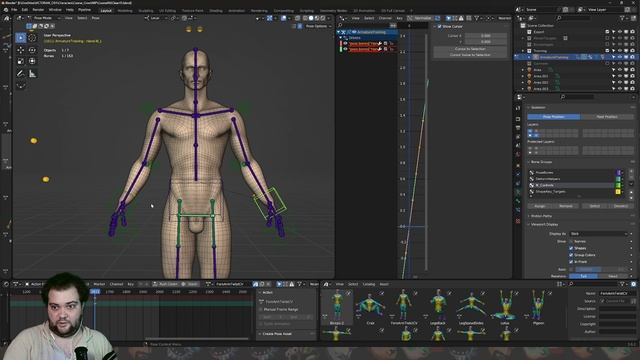Open the Pose menu in viewport header
This screenshot has width=640, height=360.
point(96,18)
